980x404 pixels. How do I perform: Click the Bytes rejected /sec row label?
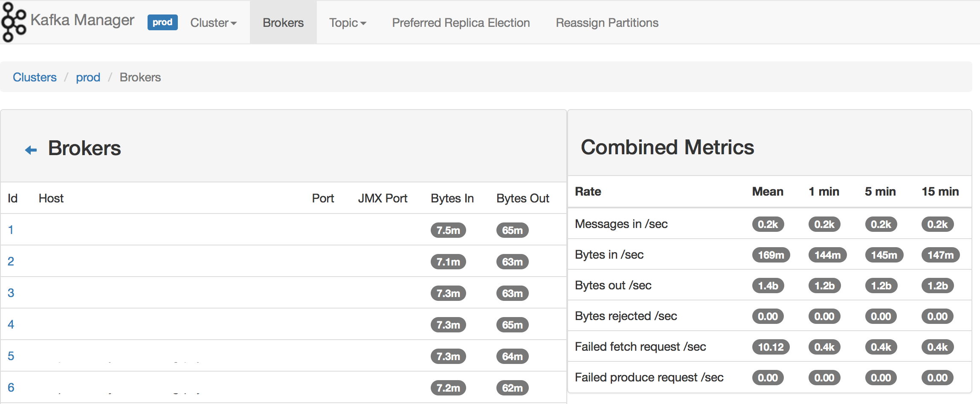[x=626, y=316]
